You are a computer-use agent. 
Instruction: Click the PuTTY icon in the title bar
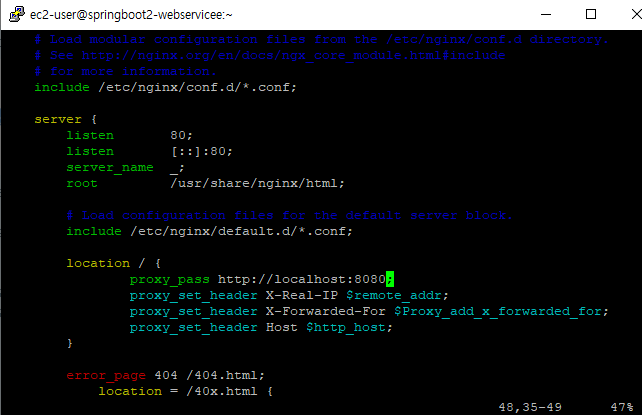point(17,14)
